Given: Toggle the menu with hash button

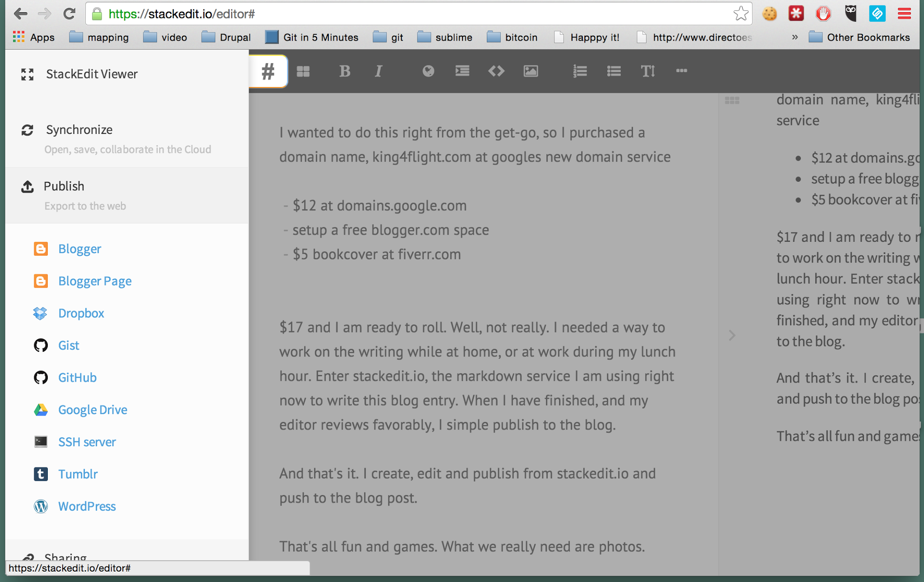Looking at the screenshot, I should click(x=268, y=71).
